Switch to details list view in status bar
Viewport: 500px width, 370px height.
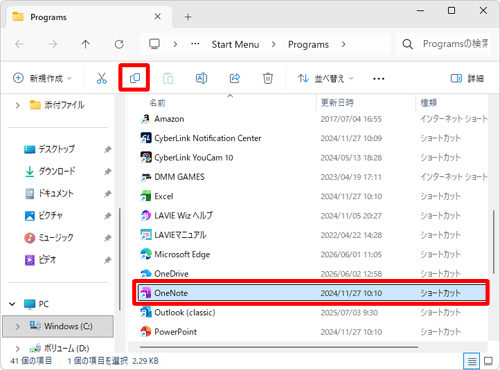472,361
